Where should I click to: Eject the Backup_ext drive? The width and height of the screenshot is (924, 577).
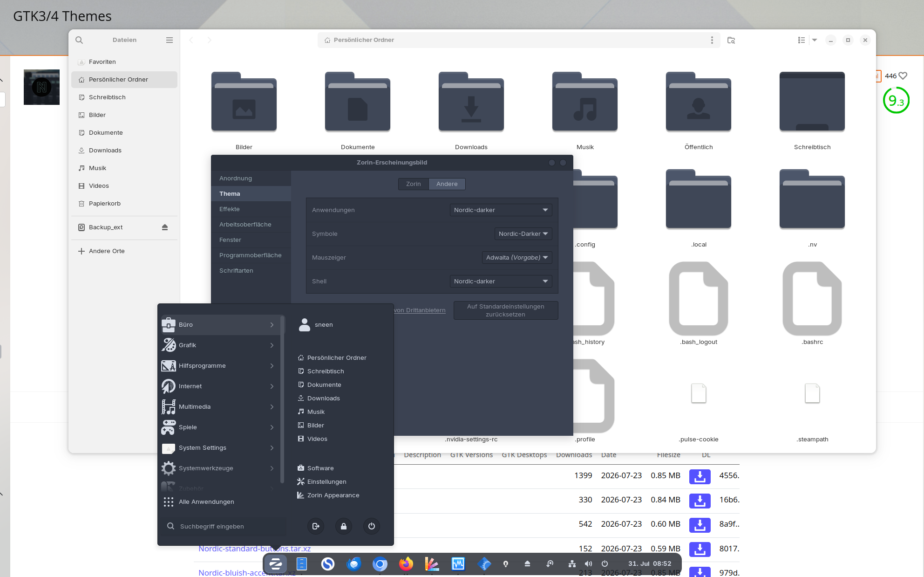(x=164, y=227)
